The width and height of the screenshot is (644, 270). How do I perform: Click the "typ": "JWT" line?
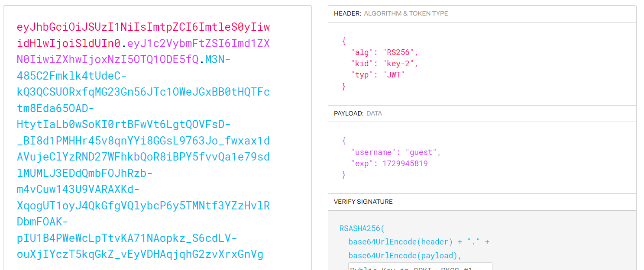click(x=378, y=75)
